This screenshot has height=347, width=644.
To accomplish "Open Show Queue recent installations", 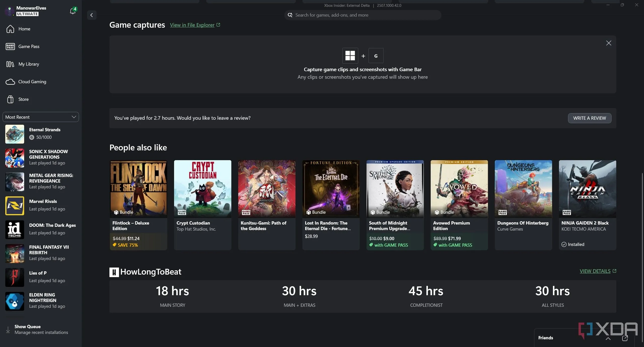I will (x=41, y=329).
